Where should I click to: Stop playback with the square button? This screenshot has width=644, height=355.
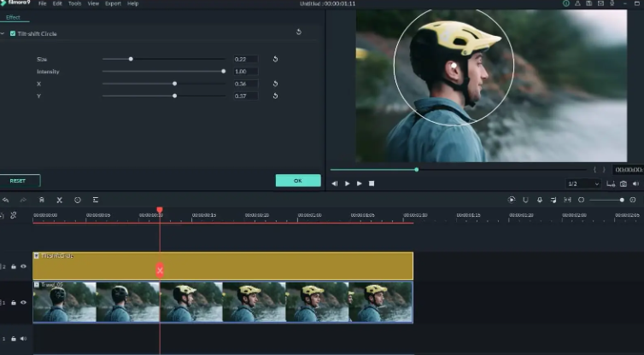tap(372, 183)
